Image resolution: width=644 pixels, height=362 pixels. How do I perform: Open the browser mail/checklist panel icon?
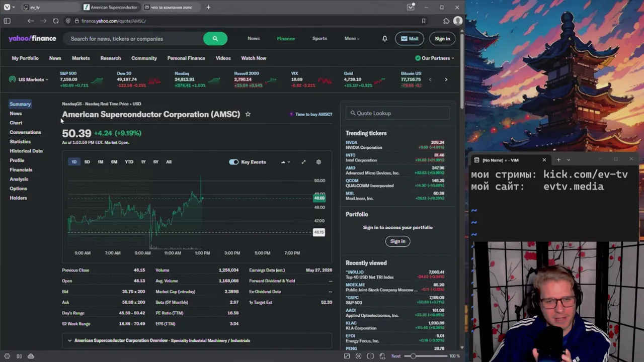411,7
